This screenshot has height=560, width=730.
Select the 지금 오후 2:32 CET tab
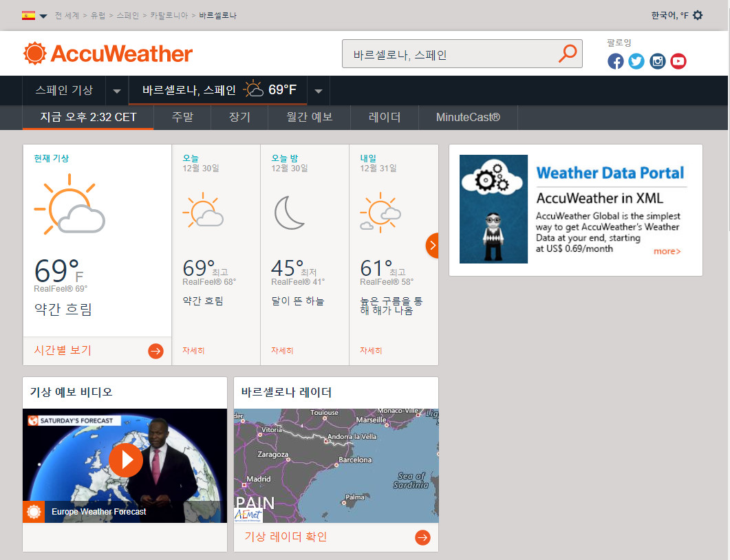pos(88,118)
